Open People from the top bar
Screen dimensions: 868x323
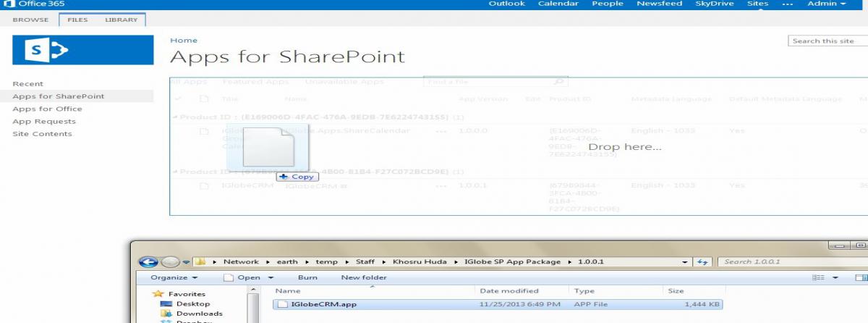pos(608,4)
